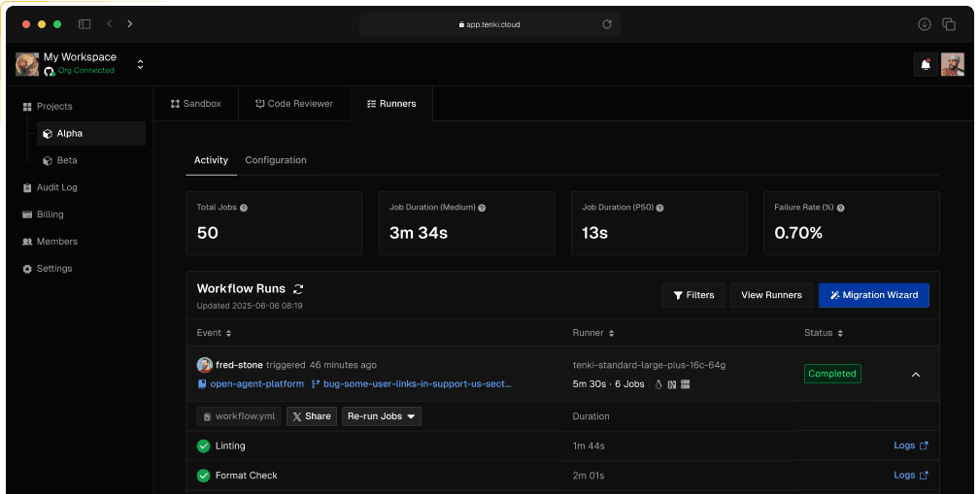The height and width of the screenshot is (494, 980).
Task: Open Filters for workflow runs
Action: [693, 295]
